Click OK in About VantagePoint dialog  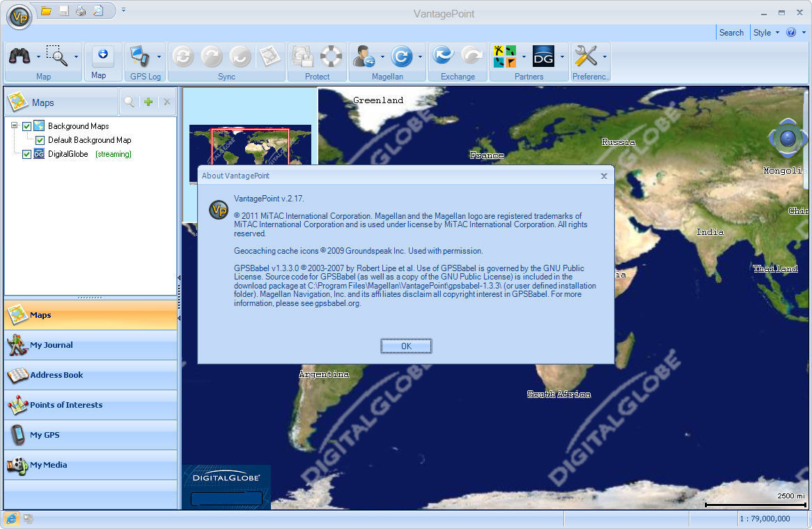click(406, 346)
